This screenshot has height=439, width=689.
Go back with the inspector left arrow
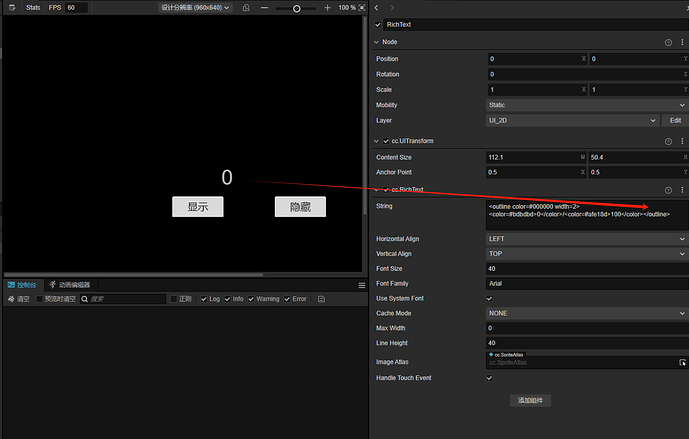click(377, 7)
